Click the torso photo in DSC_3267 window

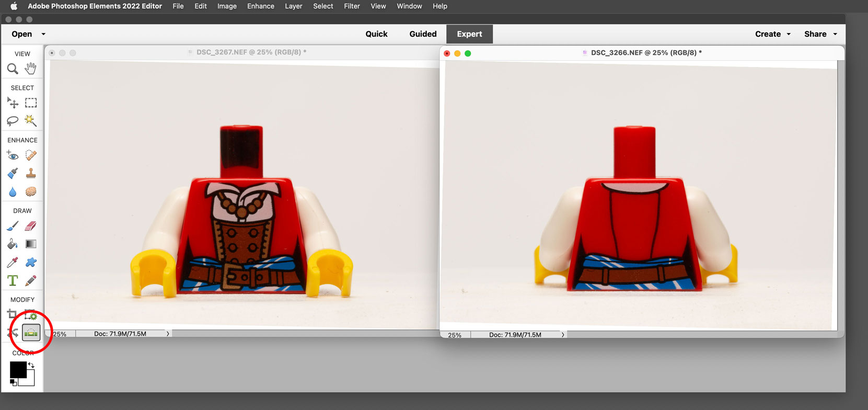click(241, 195)
